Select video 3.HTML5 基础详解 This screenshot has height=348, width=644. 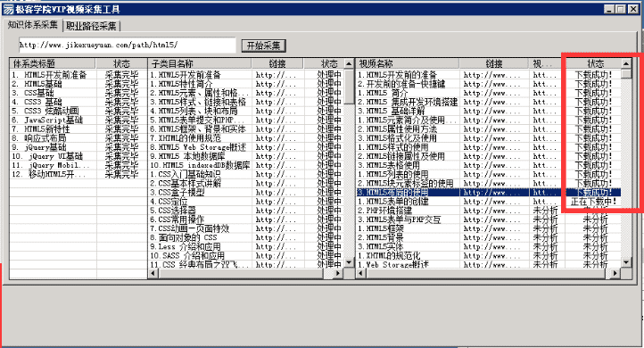pos(488,111)
